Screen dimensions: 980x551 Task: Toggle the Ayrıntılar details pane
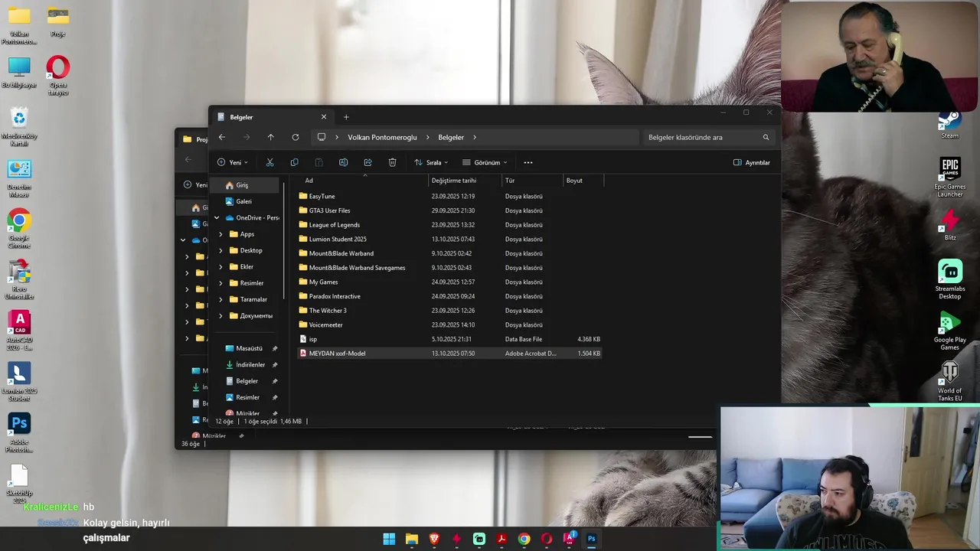click(x=752, y=162)
